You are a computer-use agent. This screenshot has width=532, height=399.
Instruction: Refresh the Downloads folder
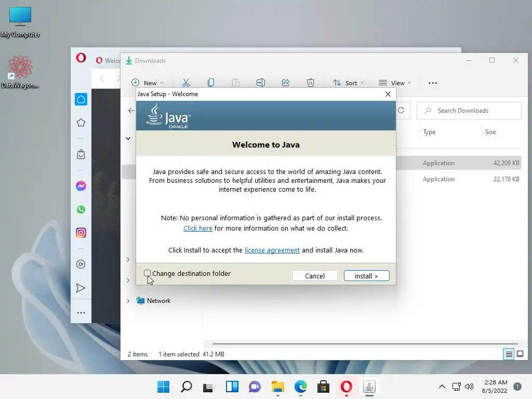click(402, 110)
